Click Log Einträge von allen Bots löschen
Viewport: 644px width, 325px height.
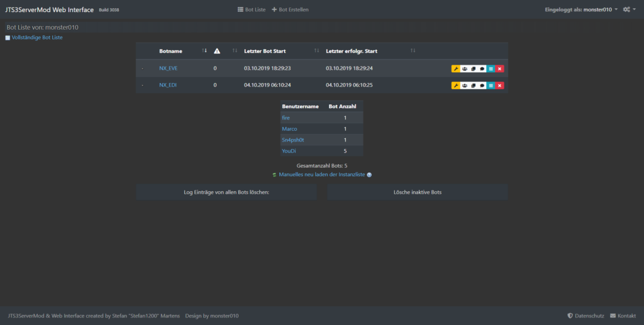[226, 192]
